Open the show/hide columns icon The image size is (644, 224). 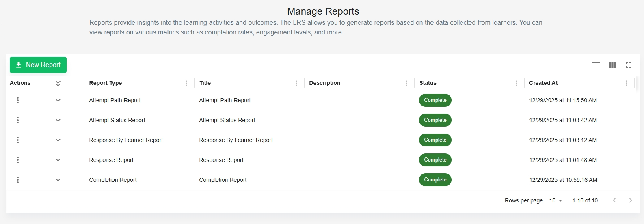tap(612, 65)
